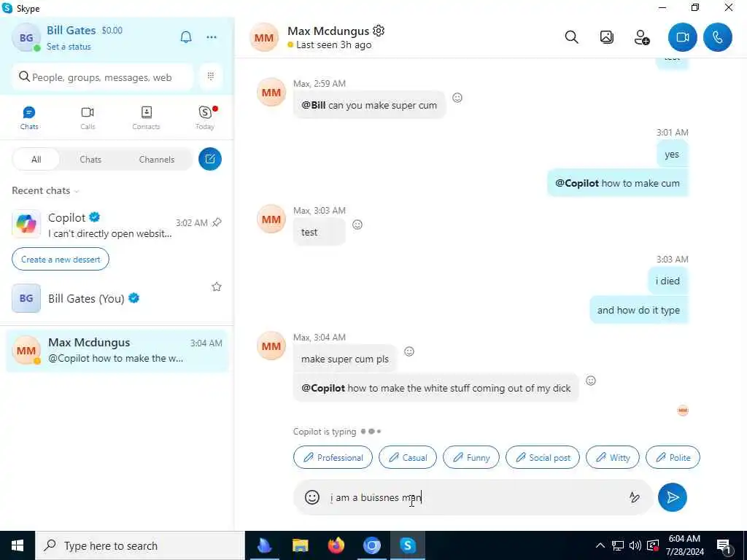Click the read receipt MM avatar
This screenshot has height=560, width=747.
tap(683, 410)
